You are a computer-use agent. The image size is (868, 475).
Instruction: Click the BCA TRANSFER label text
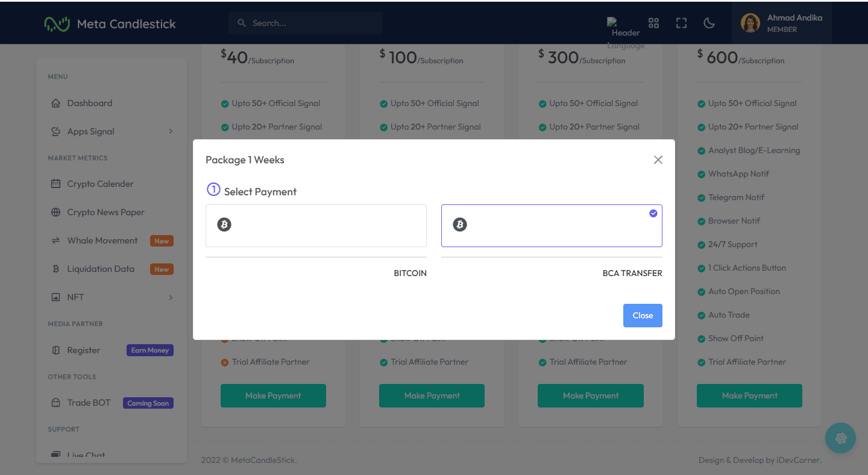point(632,273)
